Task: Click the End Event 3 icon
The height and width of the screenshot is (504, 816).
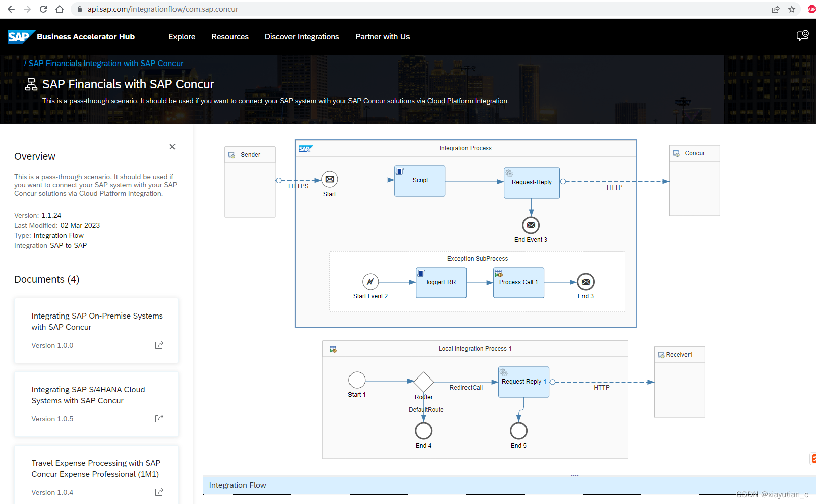Action: tap(531, 225)
